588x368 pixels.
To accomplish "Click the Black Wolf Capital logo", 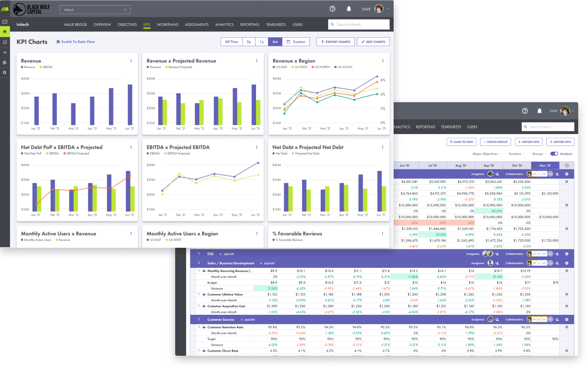I will [x=32, y=9].
